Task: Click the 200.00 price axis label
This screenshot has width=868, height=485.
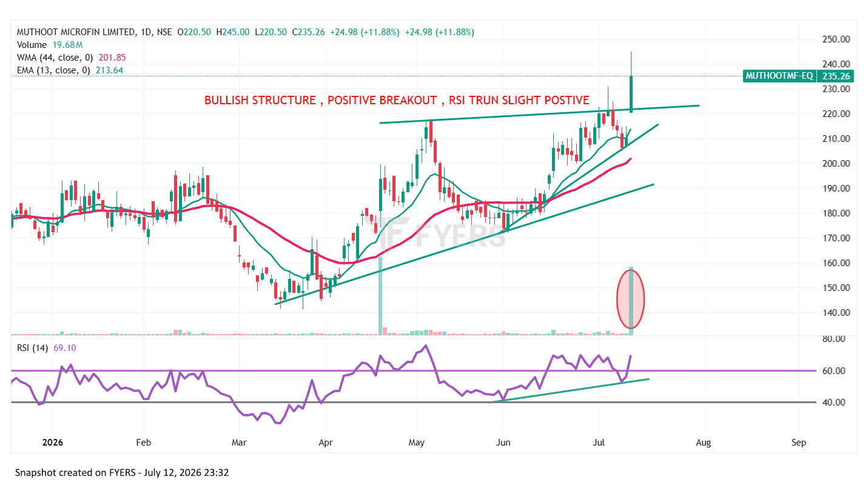Action: [836, 164]
